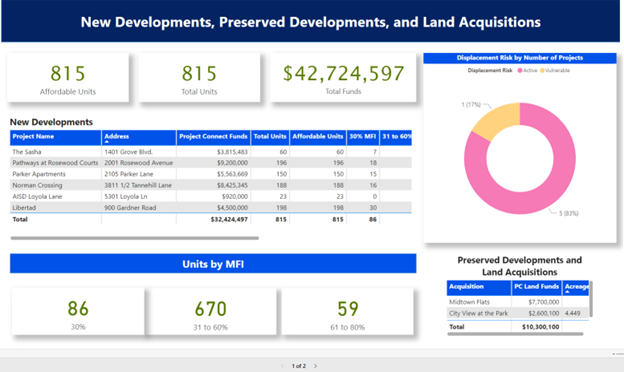Viewport: 624px width, 372px height.
Task: Go to the next report page arrow
Action: pyautogui.click(x=315, y=366)
